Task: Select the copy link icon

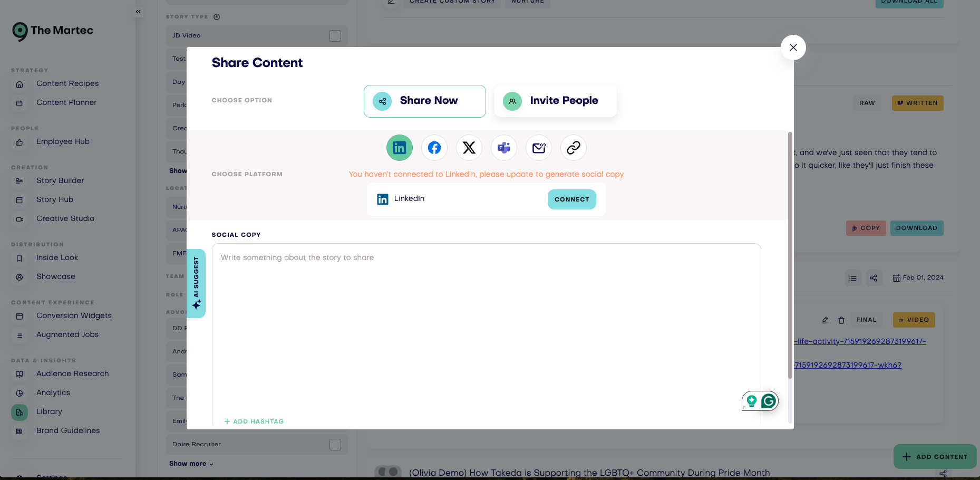Action: point(574,148)
